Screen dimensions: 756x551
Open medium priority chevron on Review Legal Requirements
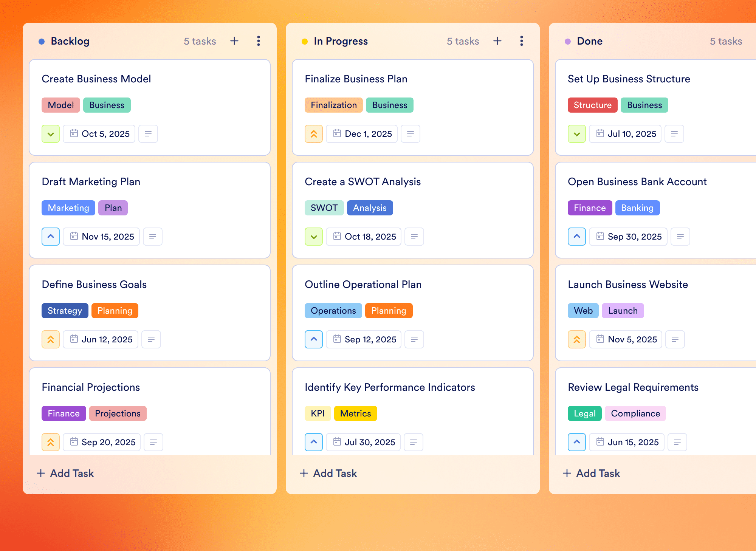[577, 442]
